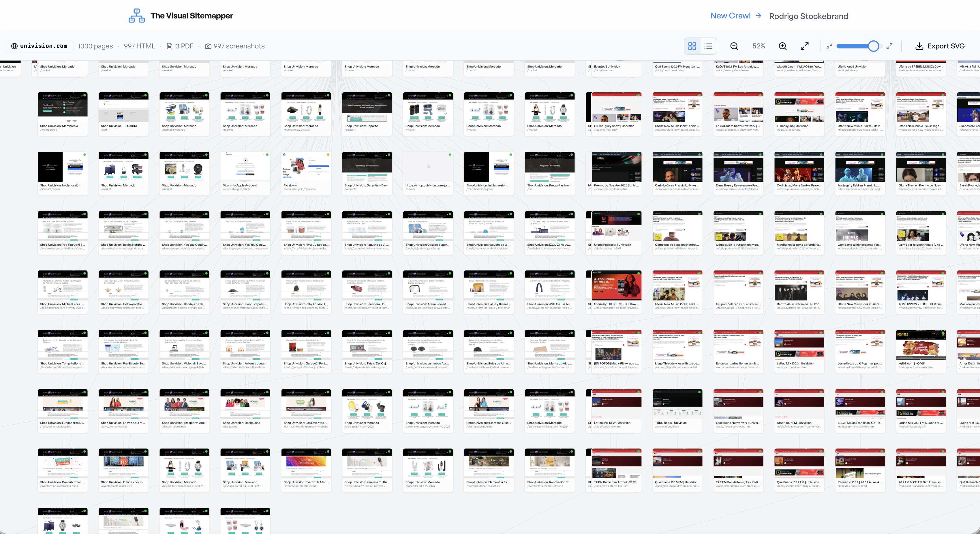Click the /market/new-arrivals URL path
Image resolution: width=980 pixels, height=534 pixels.
point(297,130)
